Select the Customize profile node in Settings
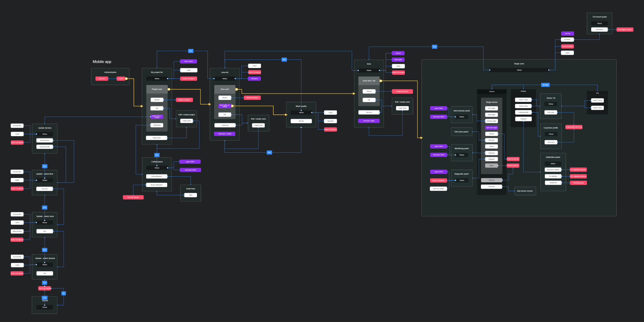The height and width of the screenshot is (322, 644). (524, 112)
